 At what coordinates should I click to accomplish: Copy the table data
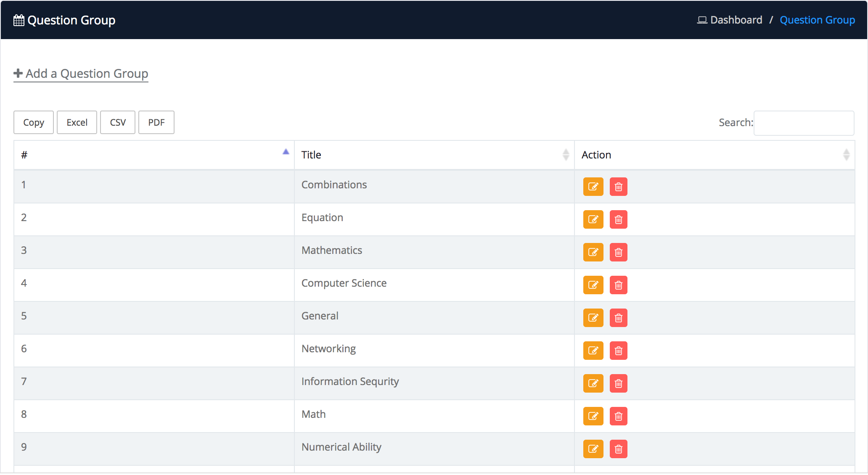pos(34,123)
